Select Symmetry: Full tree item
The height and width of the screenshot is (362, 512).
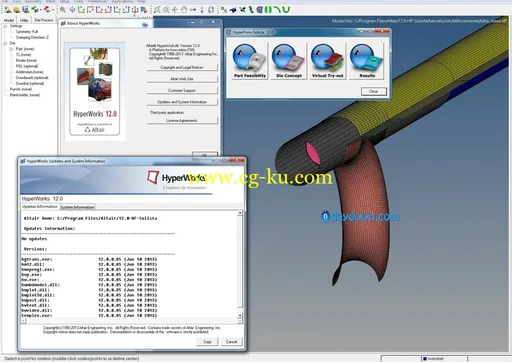click(27, 32)
